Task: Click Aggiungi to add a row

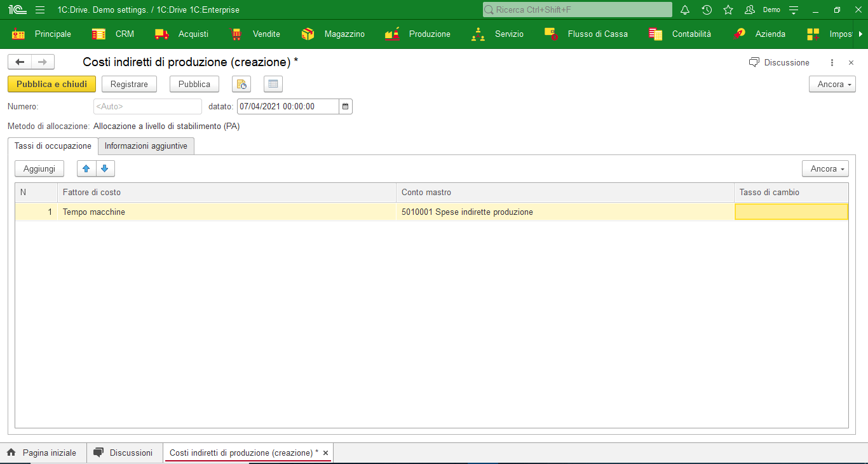Action: (x=39, y=168)
